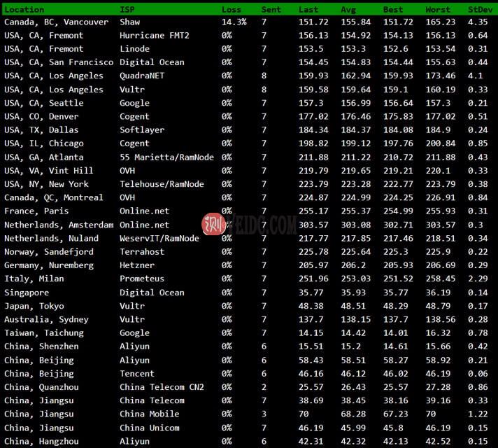Select USA, IL, Chicago location

pyautogui.click(x=44, y=143)
